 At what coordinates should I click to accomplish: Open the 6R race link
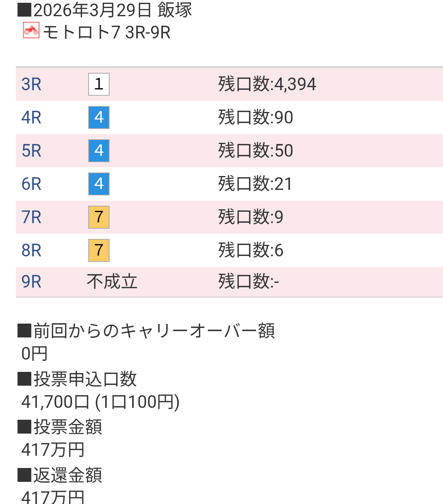pos(31,184)
